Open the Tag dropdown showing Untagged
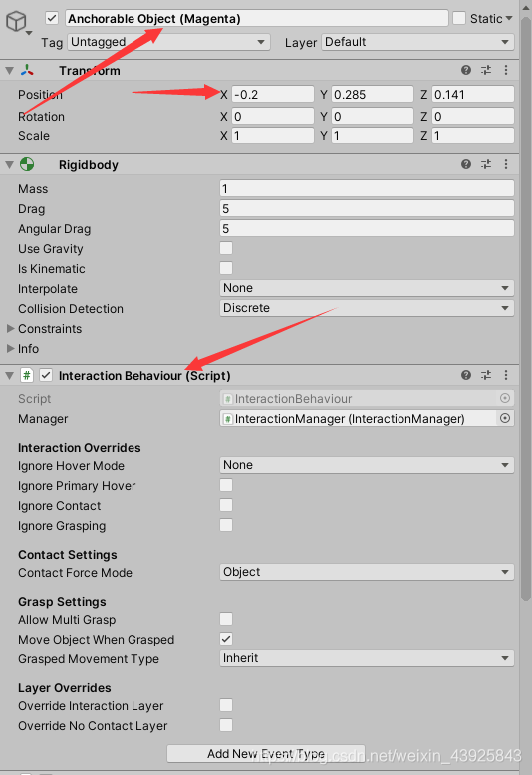This screenshot has width=532, height=775. [168, 42]
